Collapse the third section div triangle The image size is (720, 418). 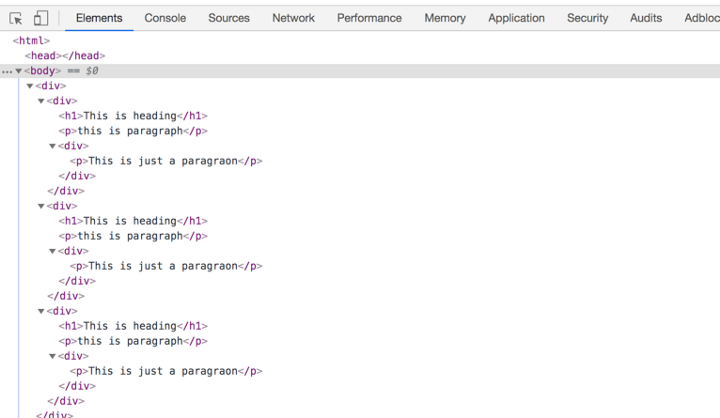click(x=41, y=311)
